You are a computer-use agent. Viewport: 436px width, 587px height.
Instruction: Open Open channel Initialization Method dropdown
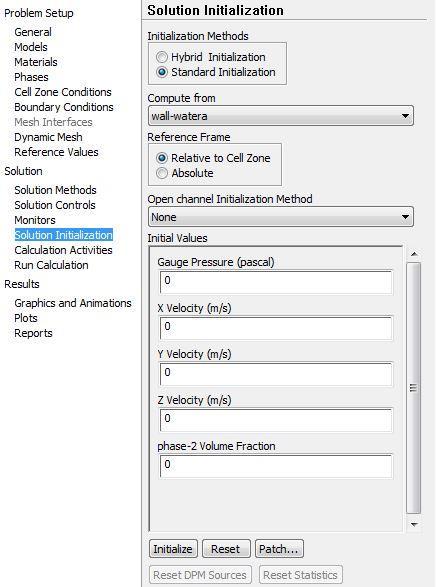[x=281, y=217]
